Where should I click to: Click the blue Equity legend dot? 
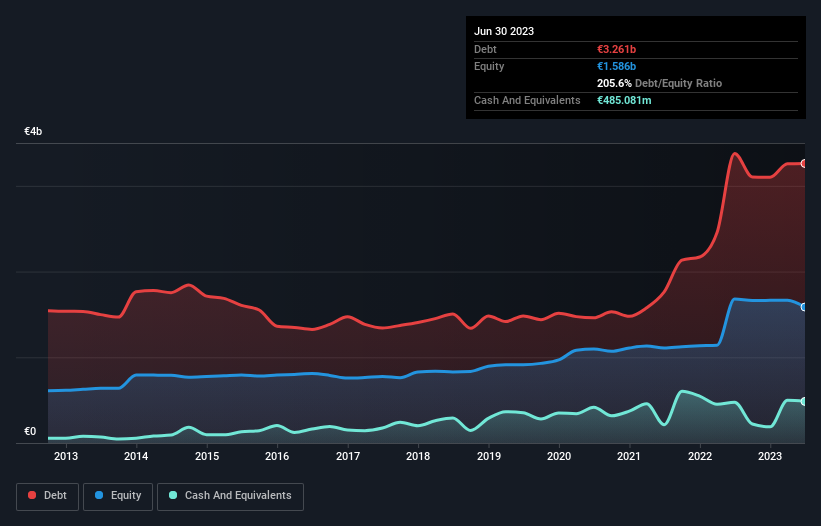pos(99,495)
